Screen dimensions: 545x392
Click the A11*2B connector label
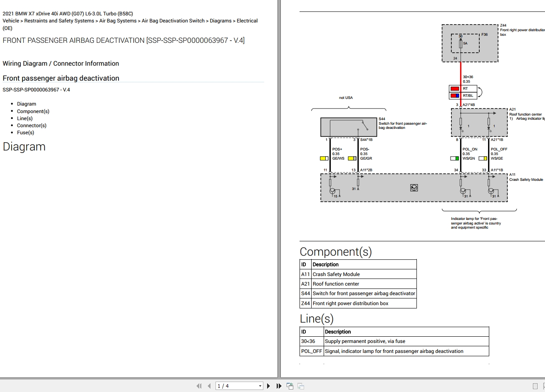(x=366, y=170)
